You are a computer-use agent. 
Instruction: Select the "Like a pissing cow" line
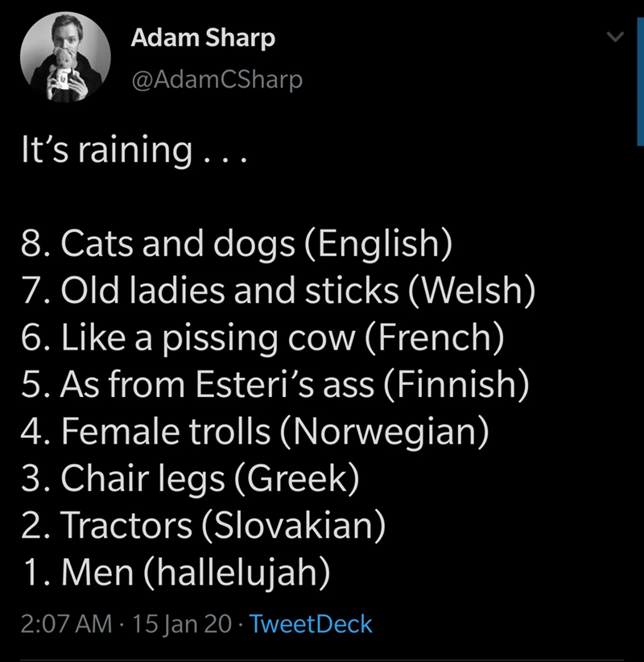coord(262,337)
